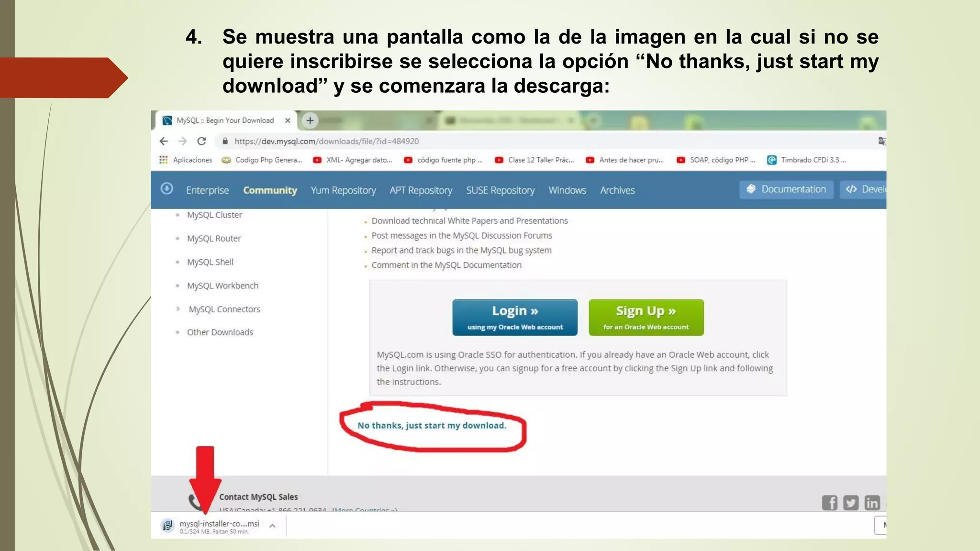Open MySQL Shell in sidebar
Image resolution: width=980 pixels, height=551 pixels.
[x=210, y=262]
